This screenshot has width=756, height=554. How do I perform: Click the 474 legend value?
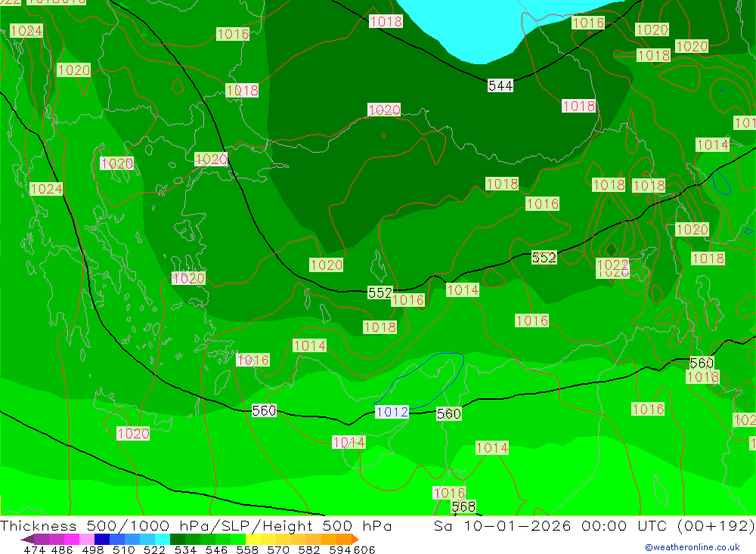point(34,549)
